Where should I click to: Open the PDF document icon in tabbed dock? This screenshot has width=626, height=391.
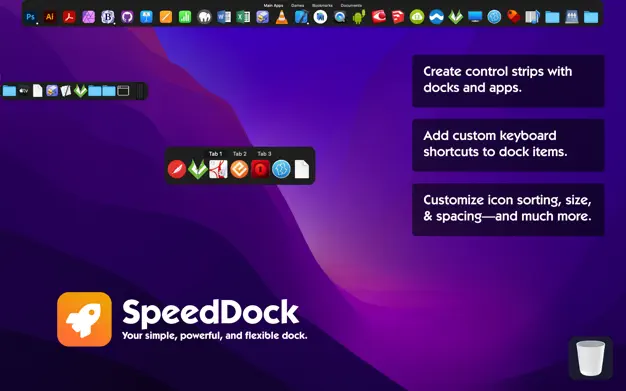[x=218, y=169]
